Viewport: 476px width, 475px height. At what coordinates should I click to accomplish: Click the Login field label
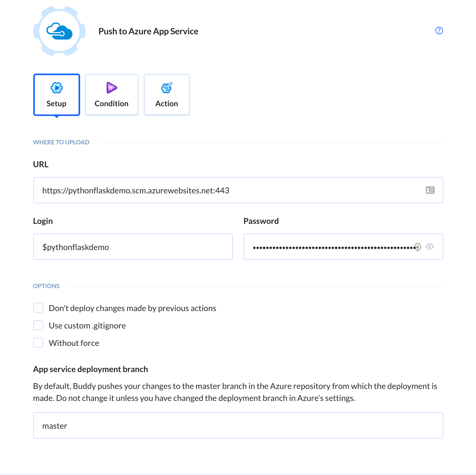(43, 221)
